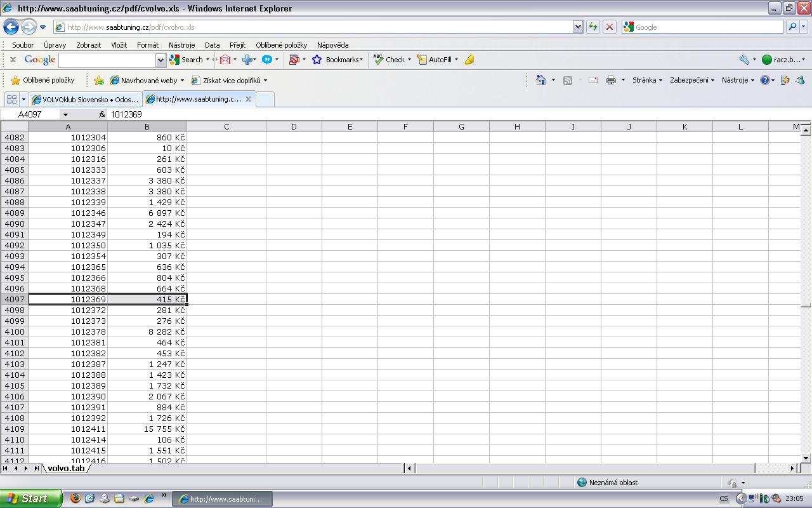Image resolution: width=812 pixels, height=508 pixels.
Task: Click the saabtuni taskbar window button
Action: point(223,498)
